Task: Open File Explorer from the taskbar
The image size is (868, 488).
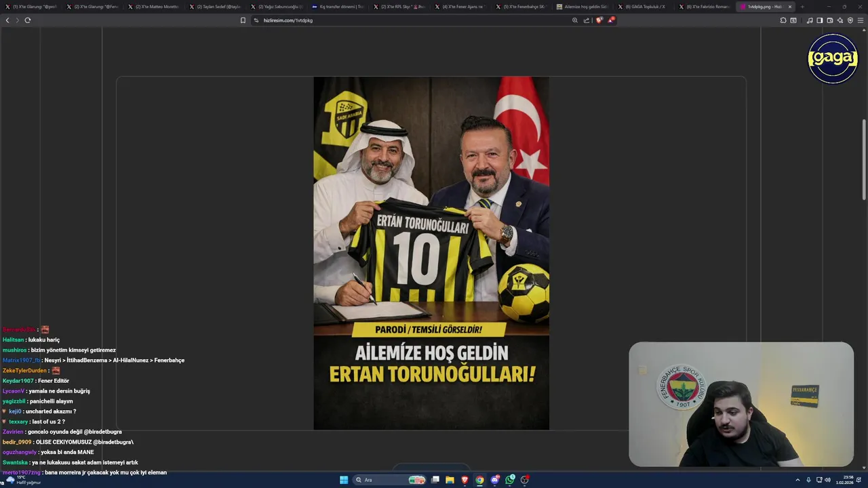Action: tap(450, 480)
